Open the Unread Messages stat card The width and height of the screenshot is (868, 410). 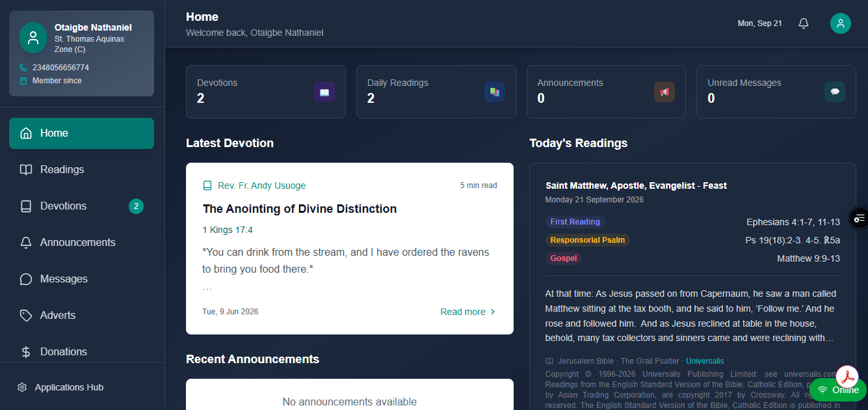pyautogui.click(x=776, y=92)
